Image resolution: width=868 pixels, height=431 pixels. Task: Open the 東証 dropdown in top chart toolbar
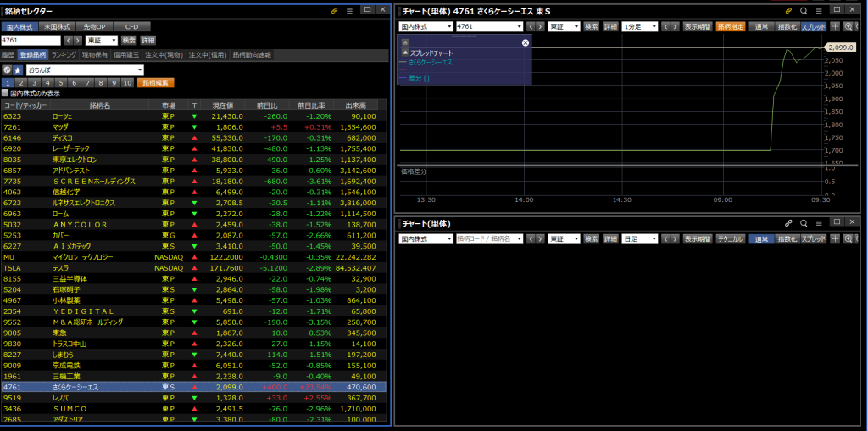pos(564,26)
